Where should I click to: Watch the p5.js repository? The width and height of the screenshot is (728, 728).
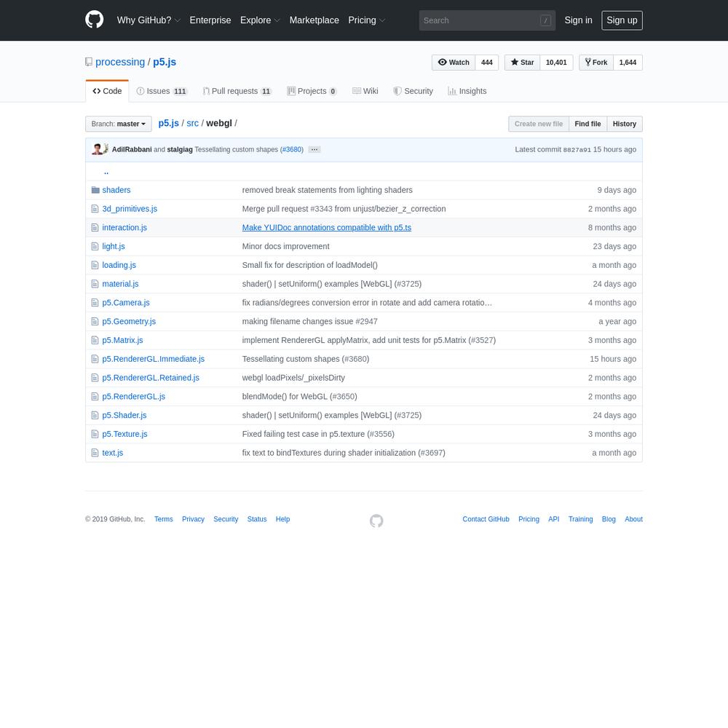coord(454,62)
